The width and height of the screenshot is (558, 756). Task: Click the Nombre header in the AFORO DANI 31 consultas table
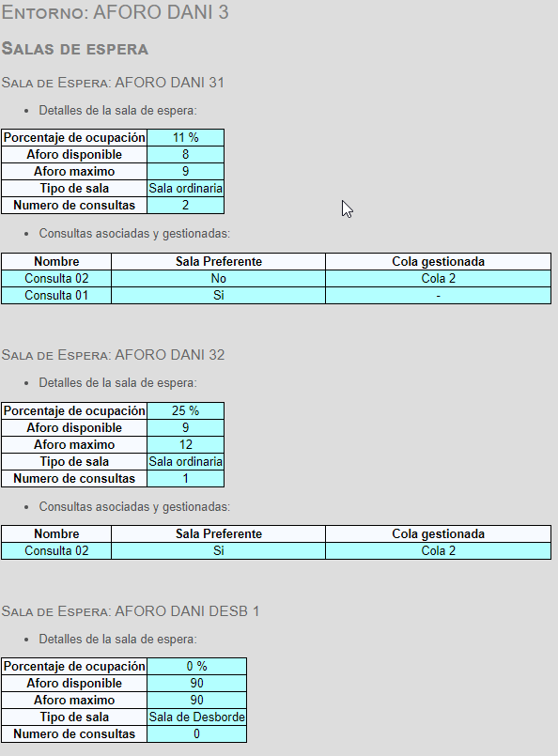click(56, 261)
